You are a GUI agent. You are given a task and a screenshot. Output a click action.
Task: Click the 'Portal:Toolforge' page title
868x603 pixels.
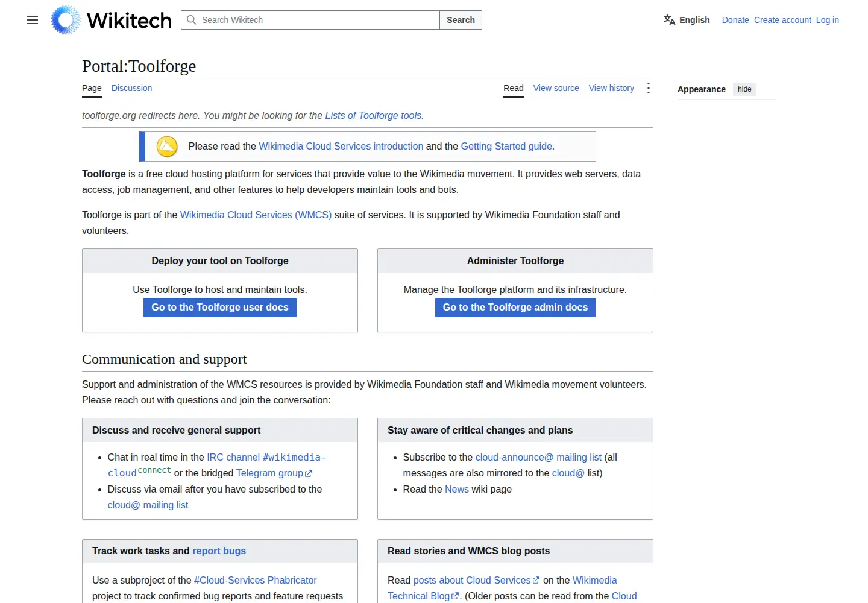tap(139, 66)
